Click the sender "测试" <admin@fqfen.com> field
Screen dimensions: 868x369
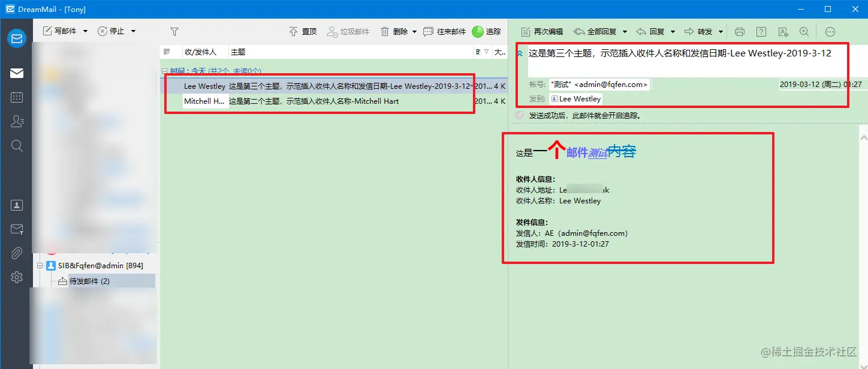[599, 85]
